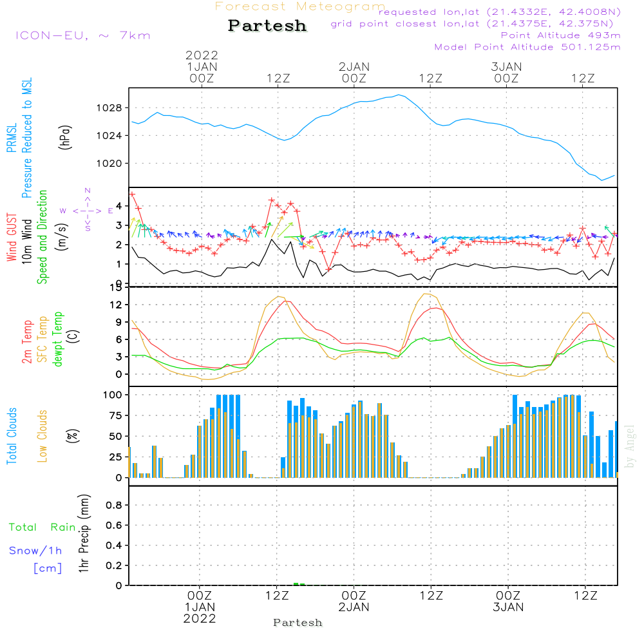The height and width of the screenshot is (644, 644).
Task: Click the '3JAN' label on the top axis
Action: 506,66
